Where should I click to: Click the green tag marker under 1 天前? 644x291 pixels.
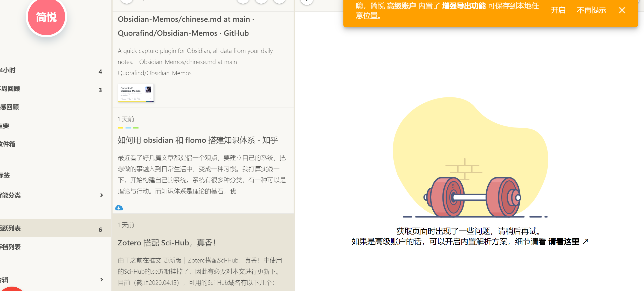point(136,128)
